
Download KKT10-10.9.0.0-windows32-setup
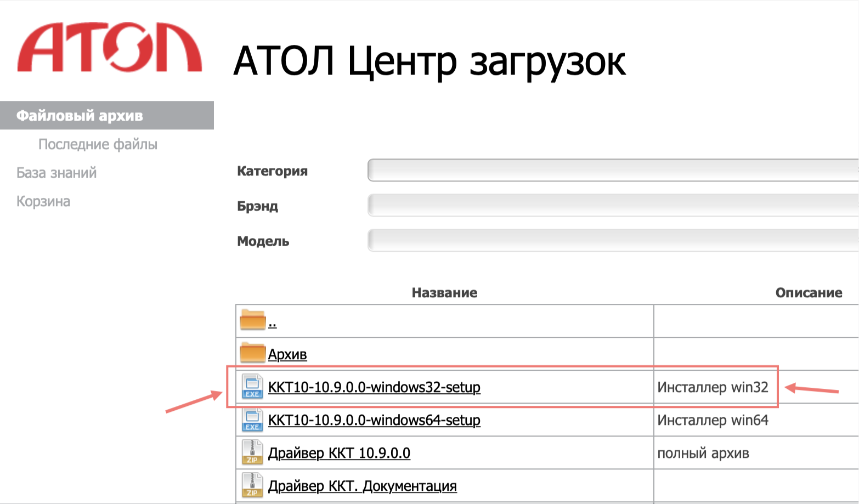click(374, 387)
